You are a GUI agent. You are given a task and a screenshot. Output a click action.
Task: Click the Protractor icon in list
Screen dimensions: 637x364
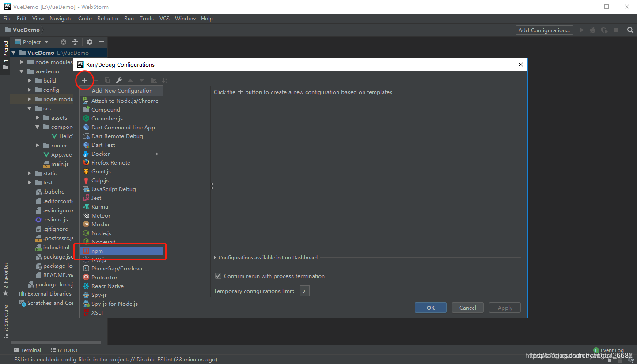pyautogui.click(x=86, y=277)
